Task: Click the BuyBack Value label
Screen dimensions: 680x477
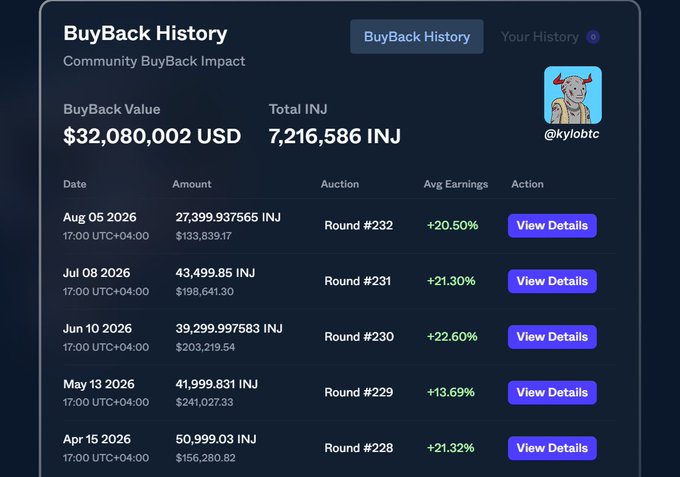Action: pos(112,109)
